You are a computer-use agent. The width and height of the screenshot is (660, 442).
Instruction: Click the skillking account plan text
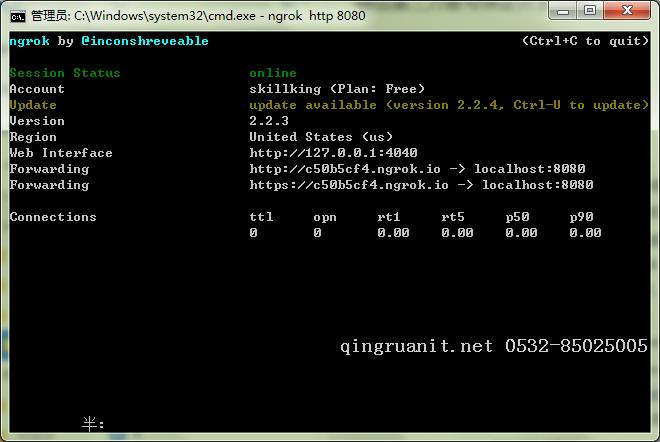(337, 89)
